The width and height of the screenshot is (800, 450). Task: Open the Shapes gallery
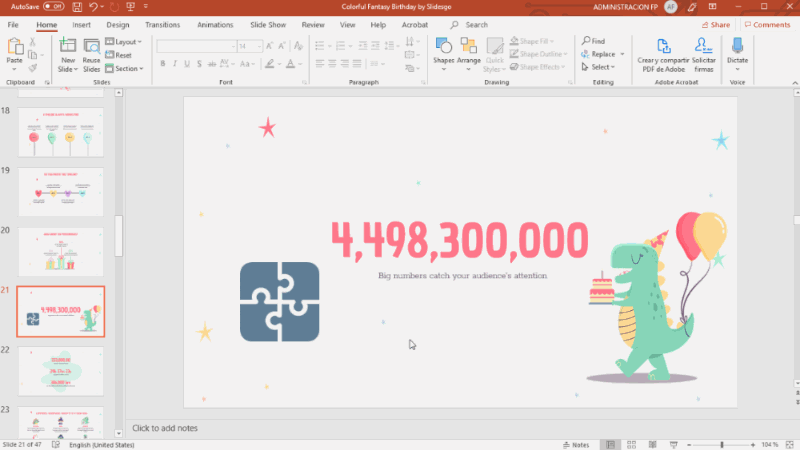point(444,52)
